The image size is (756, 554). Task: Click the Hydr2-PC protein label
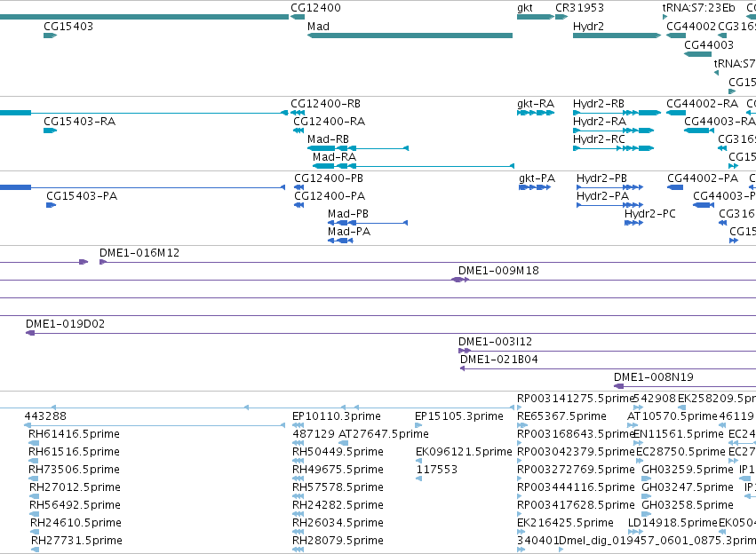(650, 214)
